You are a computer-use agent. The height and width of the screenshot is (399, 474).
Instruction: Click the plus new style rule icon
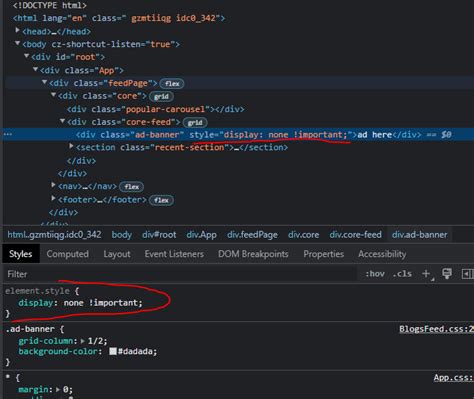tap(426, 274)
